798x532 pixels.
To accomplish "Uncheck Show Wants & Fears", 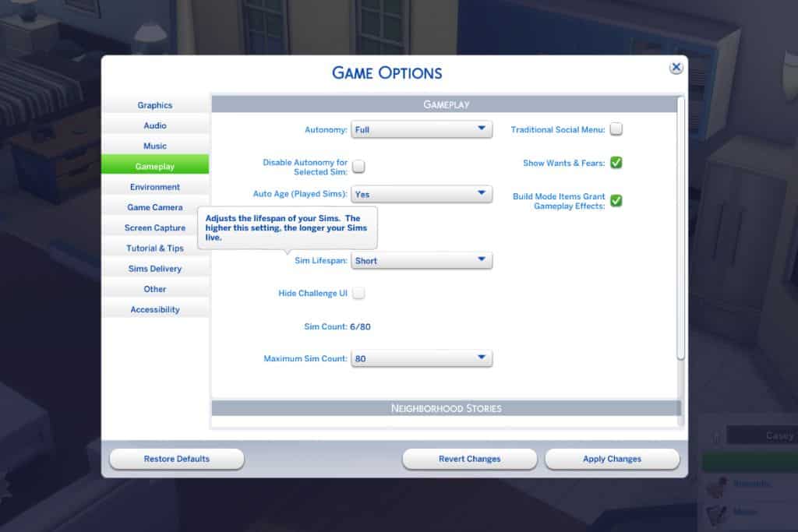I will click(x=616, y=163).
